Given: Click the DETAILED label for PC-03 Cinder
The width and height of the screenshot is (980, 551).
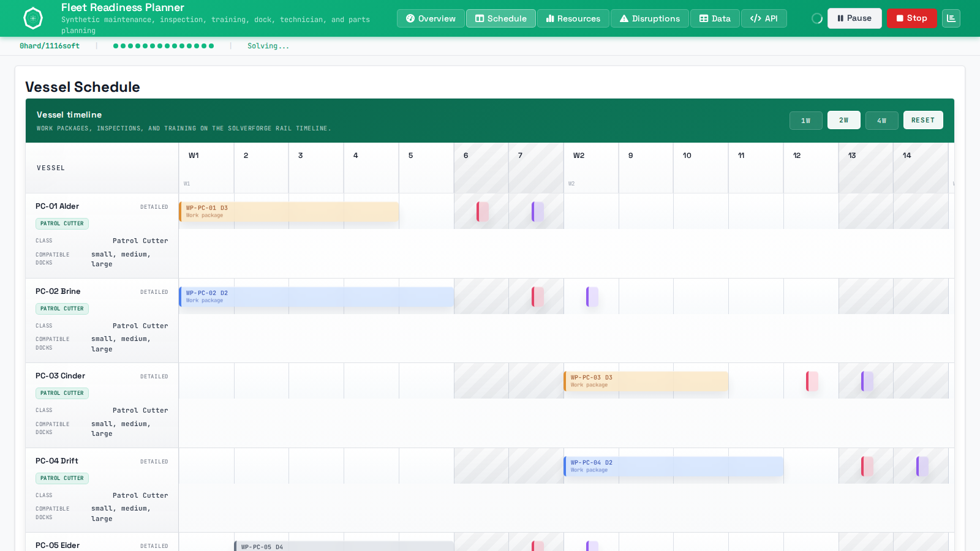Looking at the screenshot, I should tap(154, 377).
